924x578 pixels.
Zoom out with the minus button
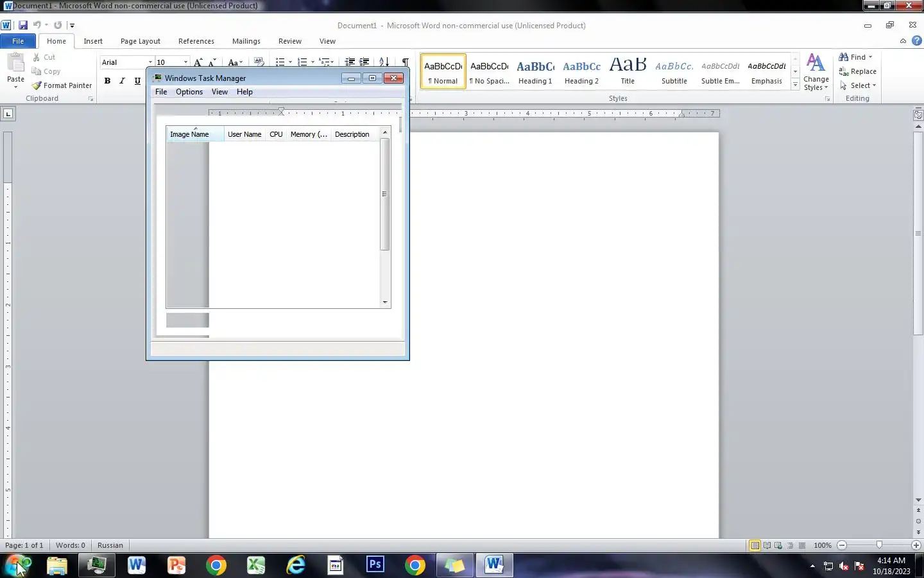842,545
